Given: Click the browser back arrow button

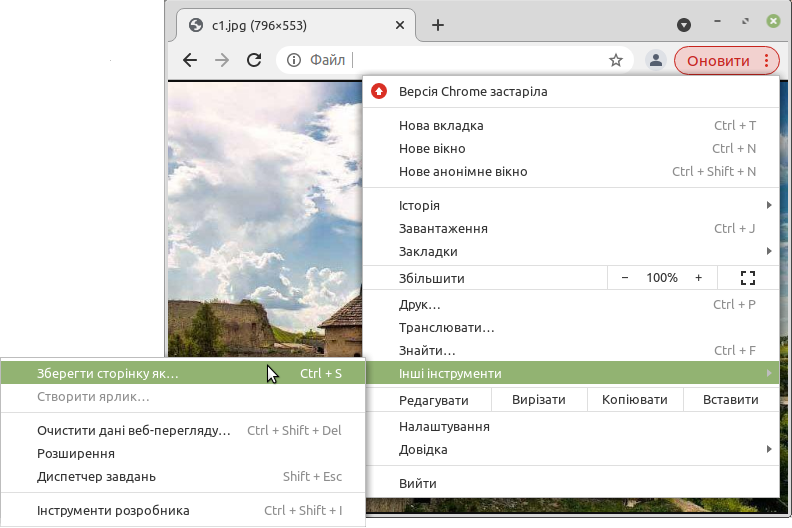Looking at the screenshot, I should click(x=190, y=60).
